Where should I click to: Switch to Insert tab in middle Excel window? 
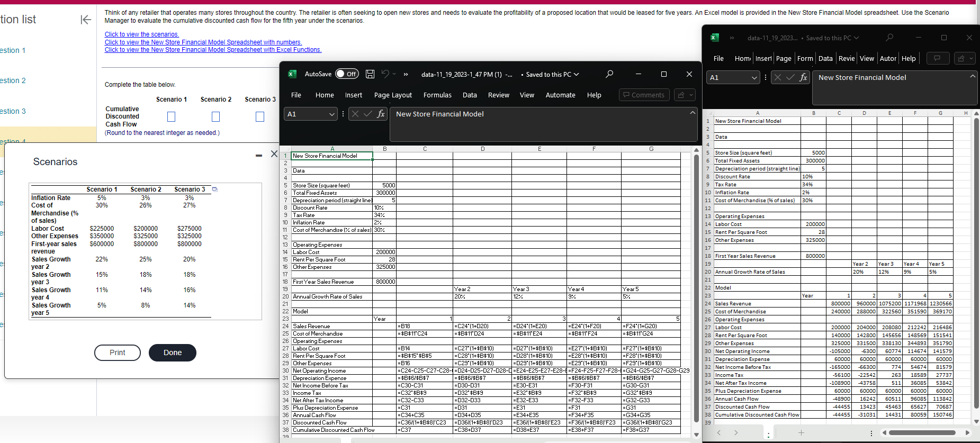[x=354, y=95]
